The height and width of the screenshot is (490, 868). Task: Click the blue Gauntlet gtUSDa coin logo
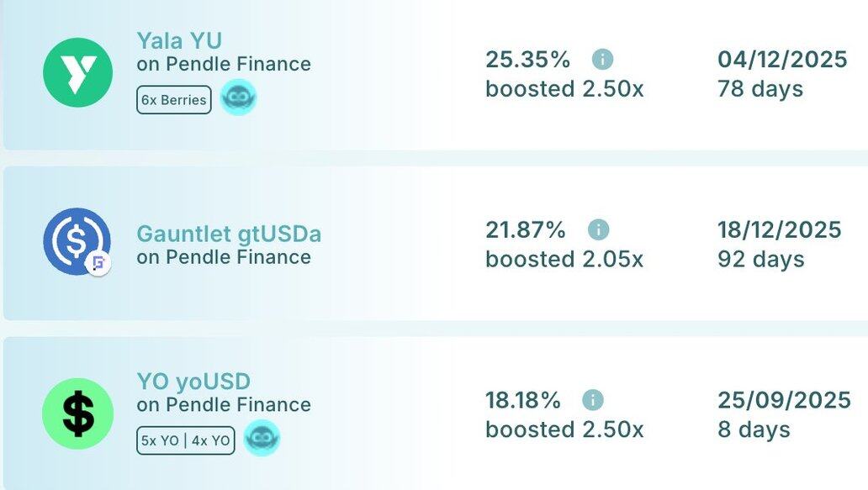pos(77,241)
